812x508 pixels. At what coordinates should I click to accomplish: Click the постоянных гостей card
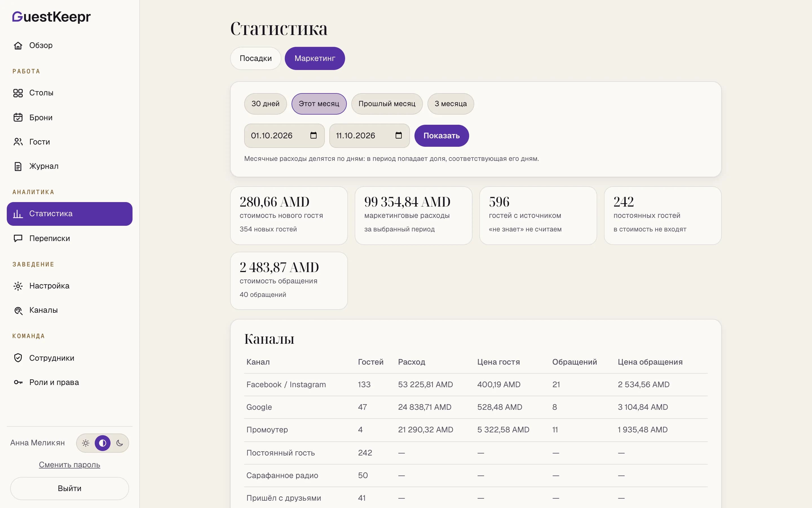point(663,216)
